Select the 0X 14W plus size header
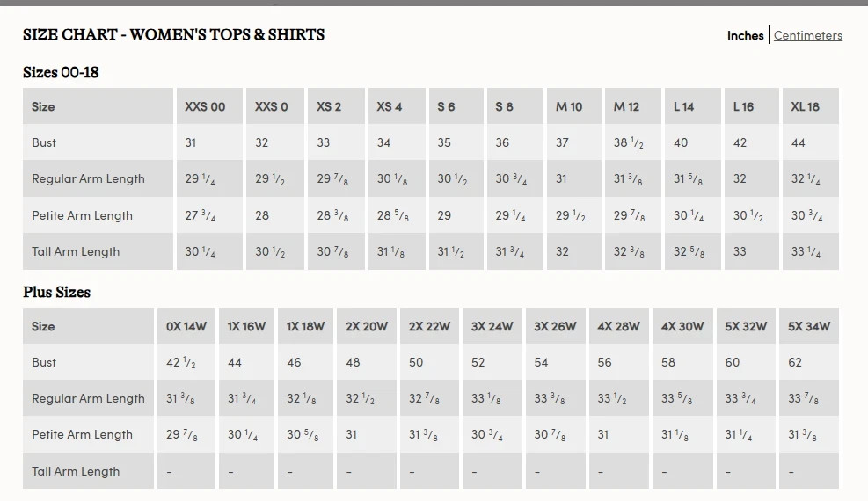This screenshot has width=868, height=501. (x=186, y=326)
